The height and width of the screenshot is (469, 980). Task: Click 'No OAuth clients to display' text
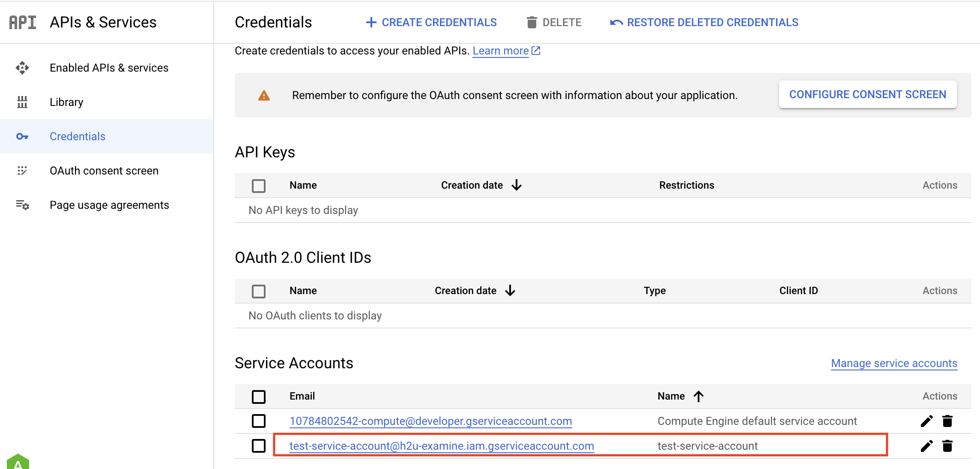point(315,316)
